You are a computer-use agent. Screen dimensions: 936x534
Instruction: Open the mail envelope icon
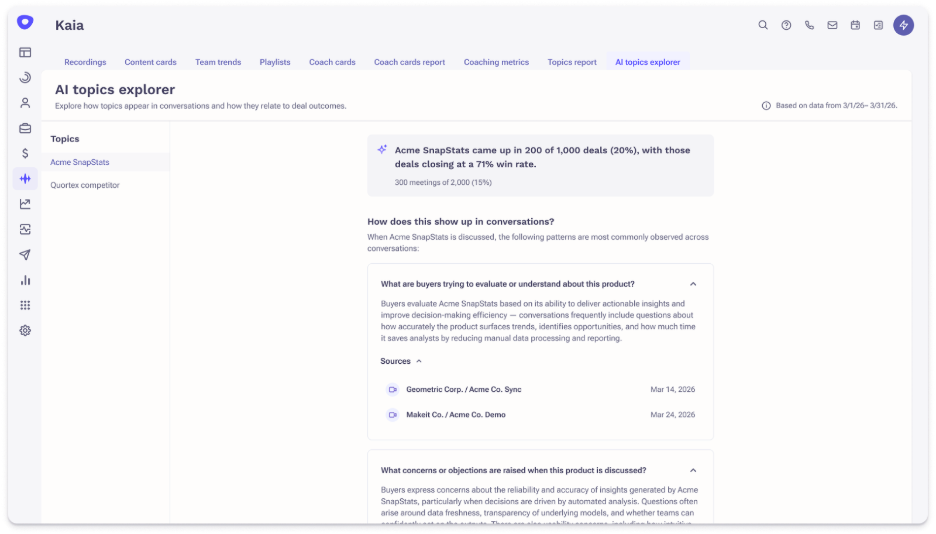coord(832,25)
